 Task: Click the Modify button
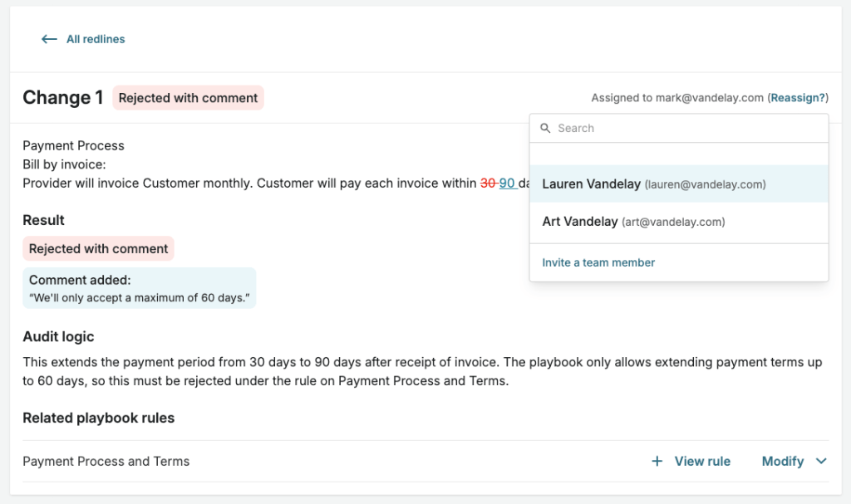783,461
